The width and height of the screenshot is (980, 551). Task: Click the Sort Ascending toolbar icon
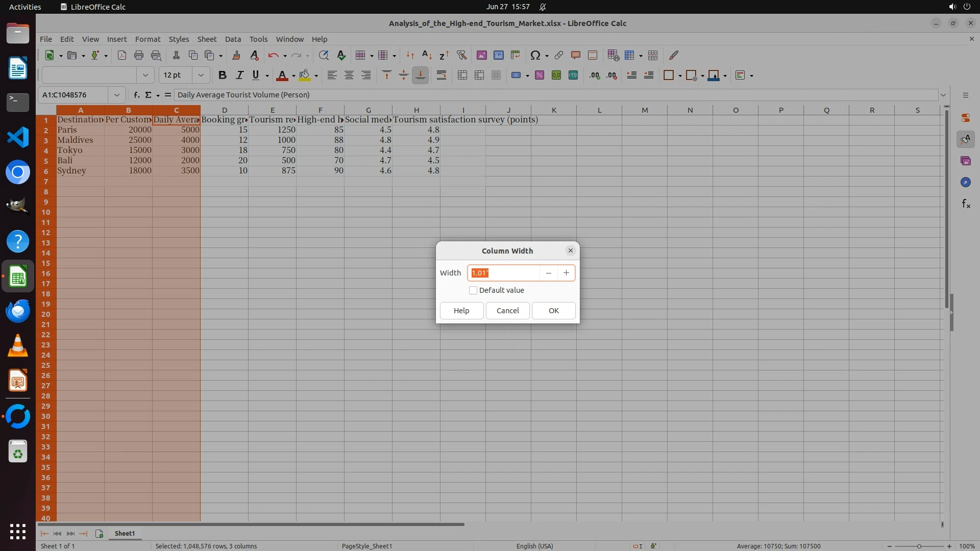click(427, 55)
